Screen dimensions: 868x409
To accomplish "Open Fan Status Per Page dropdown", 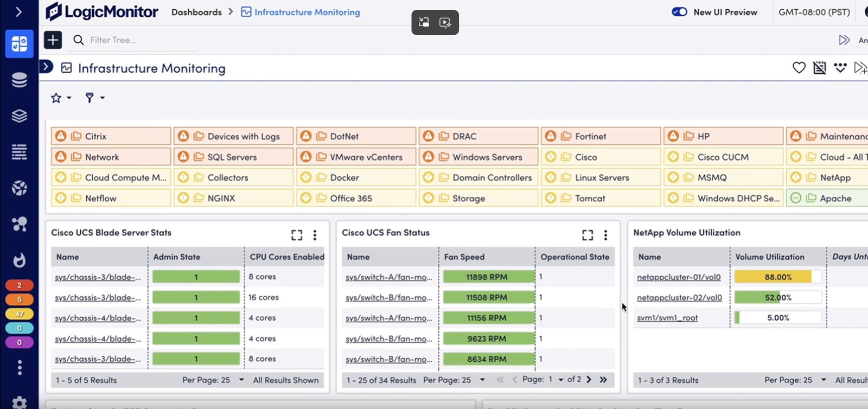I will [454, 380].
